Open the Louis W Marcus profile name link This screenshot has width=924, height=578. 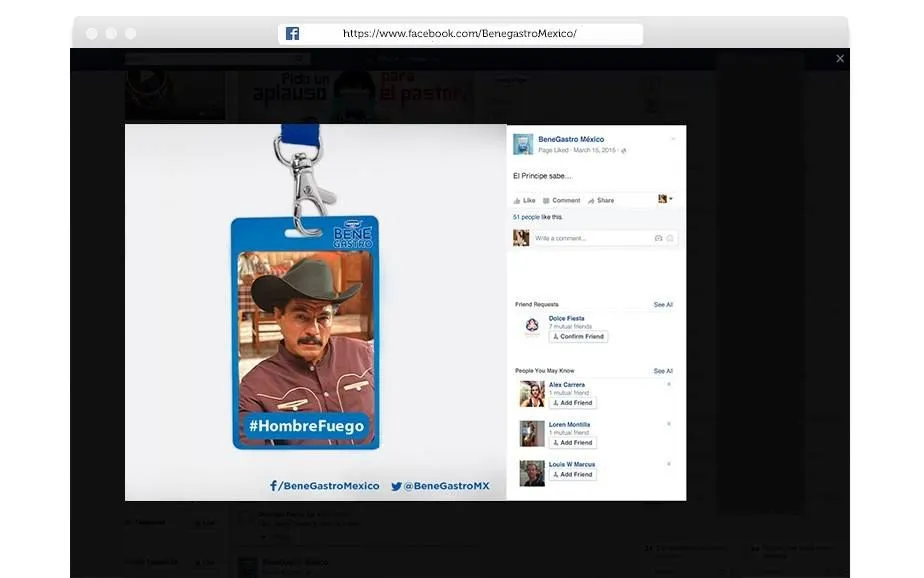tap(572, 464)
